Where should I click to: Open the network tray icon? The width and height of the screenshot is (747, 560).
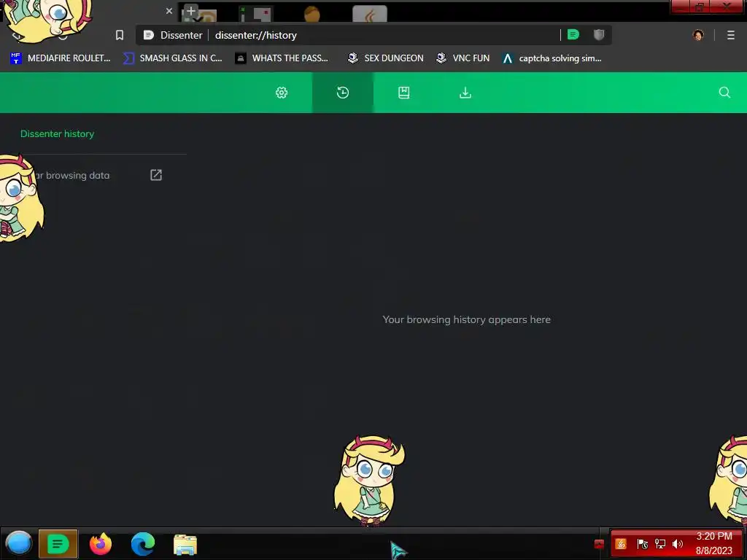[659, 544]
